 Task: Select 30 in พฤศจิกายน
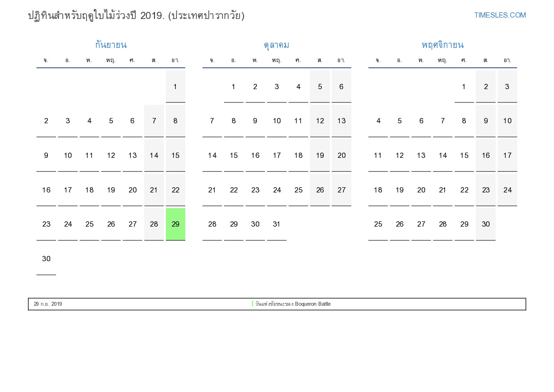[x=485, y=224]
